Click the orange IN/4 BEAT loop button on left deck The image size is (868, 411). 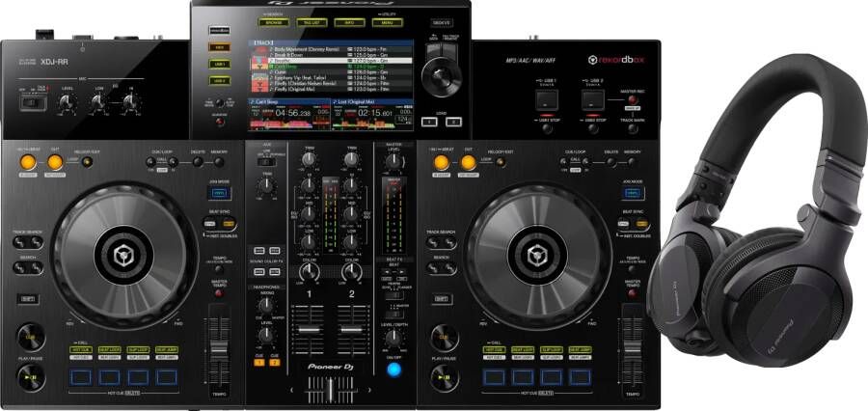click(27, 162)
